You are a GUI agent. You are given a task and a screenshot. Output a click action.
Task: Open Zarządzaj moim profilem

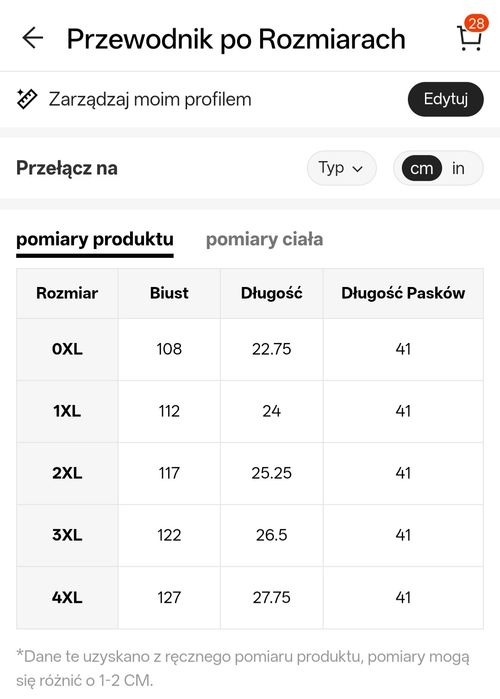tap(150, 99)
